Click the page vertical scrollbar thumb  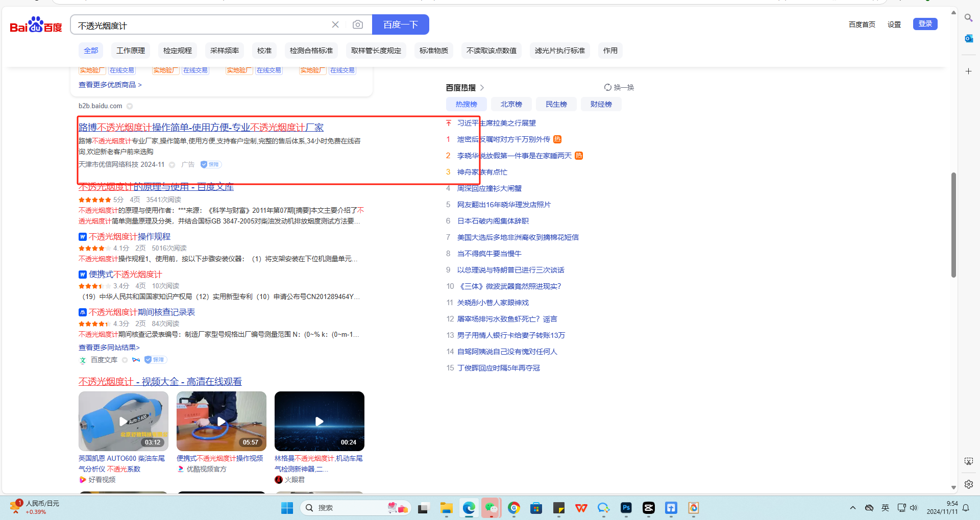(953, 225)
